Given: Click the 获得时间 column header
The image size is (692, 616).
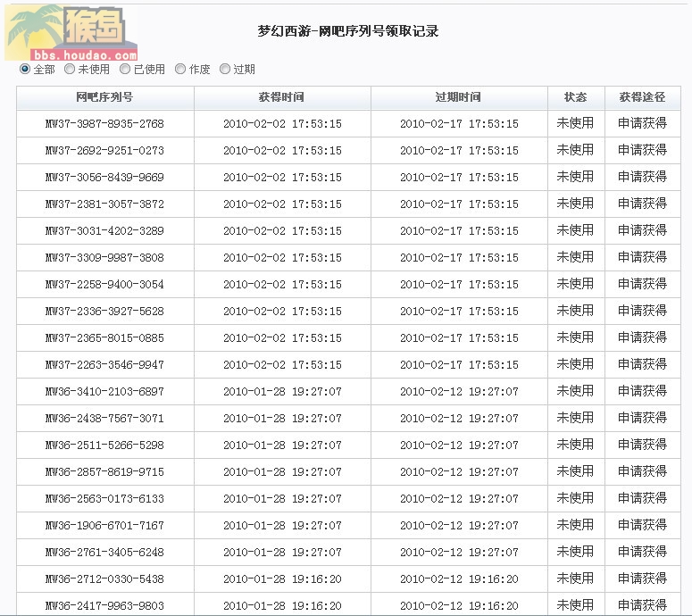Looking at the screenshot, I should [x=281, y=97].
